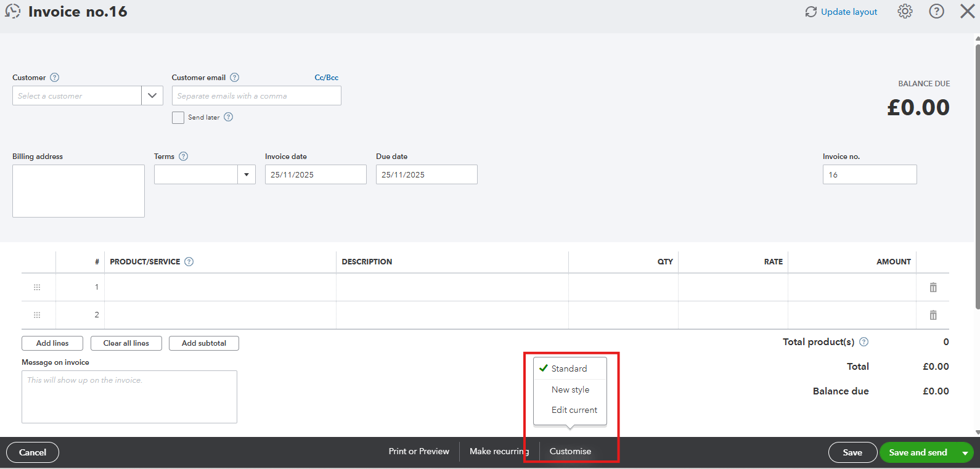This screenshot has height=469, width=980.
Task: Open the Cc/Bcc link
Action: pyautogui.click(x=326, y=78)
